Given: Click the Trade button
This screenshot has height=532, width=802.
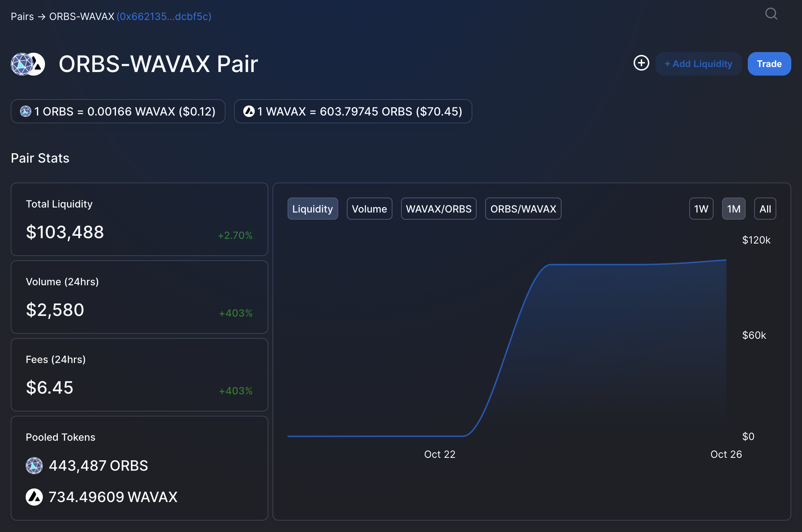Looking at the screenshot, I should [x=769, y=64].
